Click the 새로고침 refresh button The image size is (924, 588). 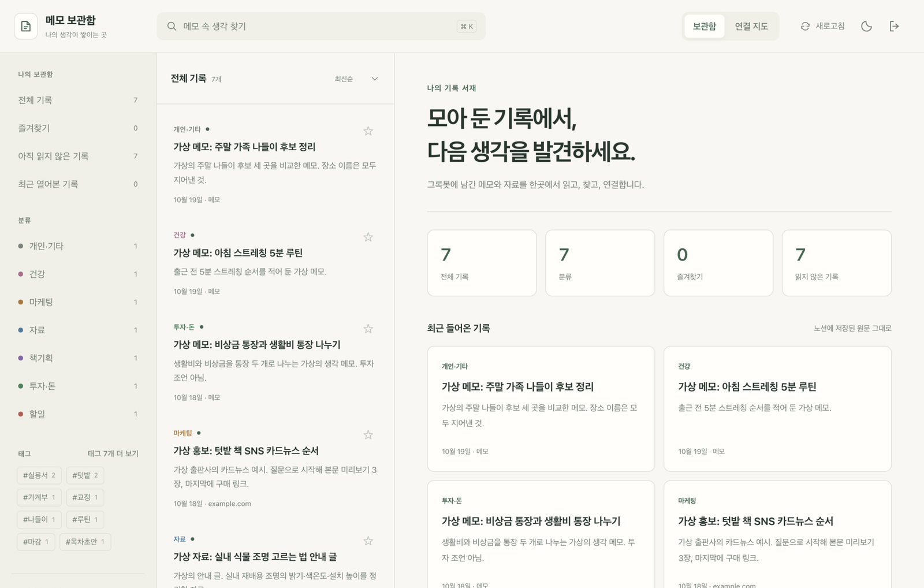pyautogui.click(x=822, y=27)
